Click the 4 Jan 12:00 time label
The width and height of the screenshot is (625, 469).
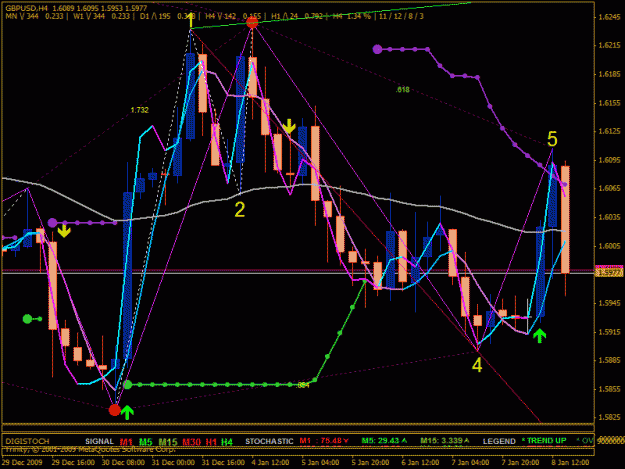click(270, 462)
